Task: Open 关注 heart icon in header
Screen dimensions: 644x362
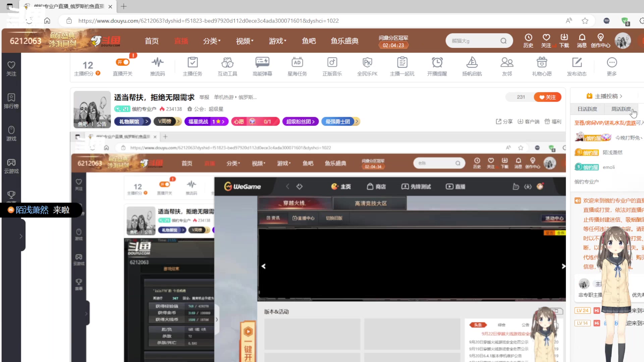Action: (546, 41)
